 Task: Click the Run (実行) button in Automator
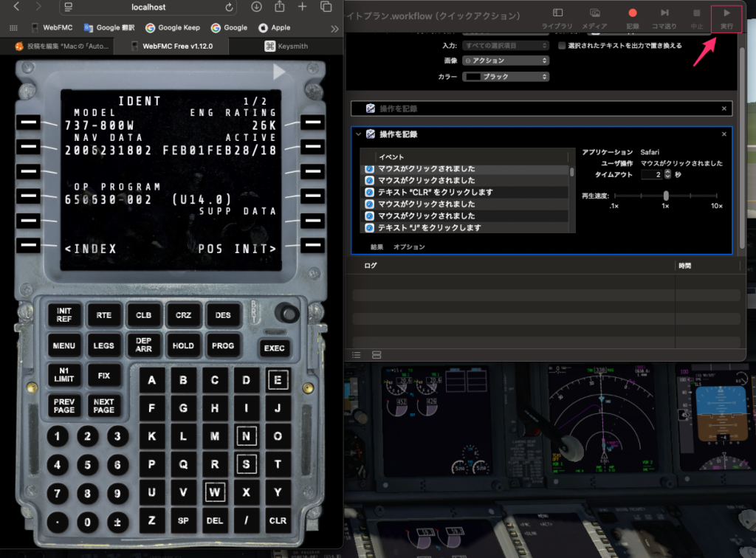click(726, 18)
